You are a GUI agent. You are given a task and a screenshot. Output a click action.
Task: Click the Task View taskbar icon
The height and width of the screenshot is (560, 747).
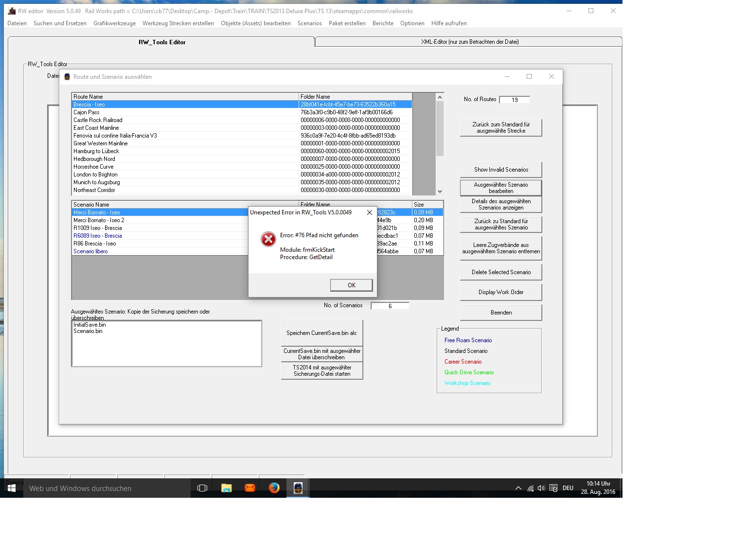(x=202, y=488)
